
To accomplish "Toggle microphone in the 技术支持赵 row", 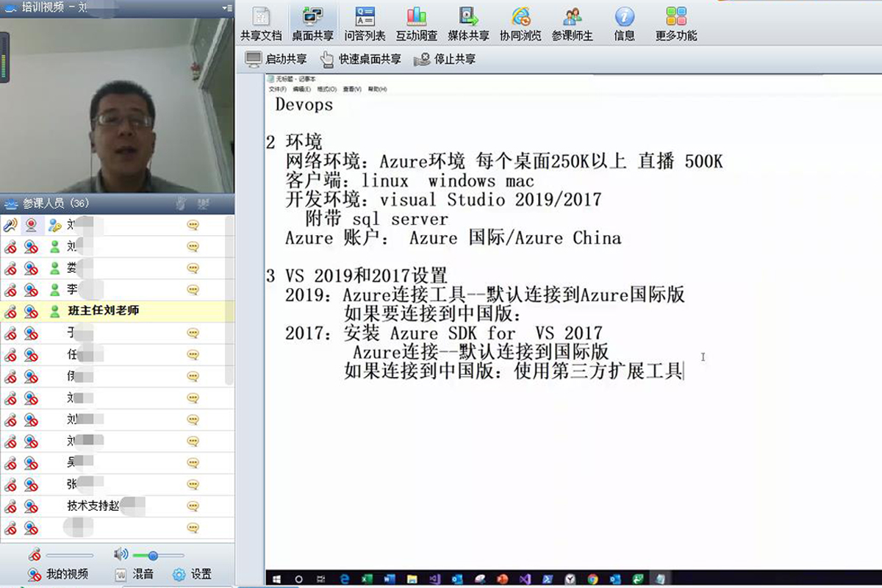I will pos(10,506).
